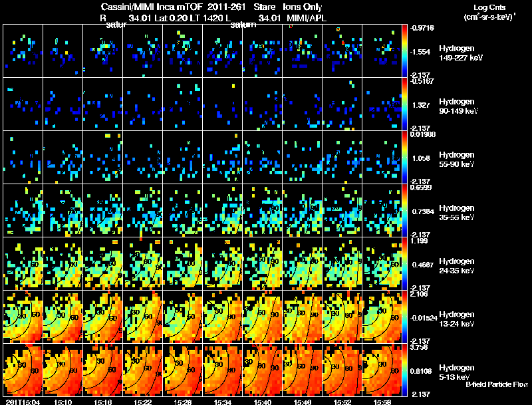This screenshot has width=532, height=405.
Task: Click the '3.758' color scale value
Action: coord(419,347)
